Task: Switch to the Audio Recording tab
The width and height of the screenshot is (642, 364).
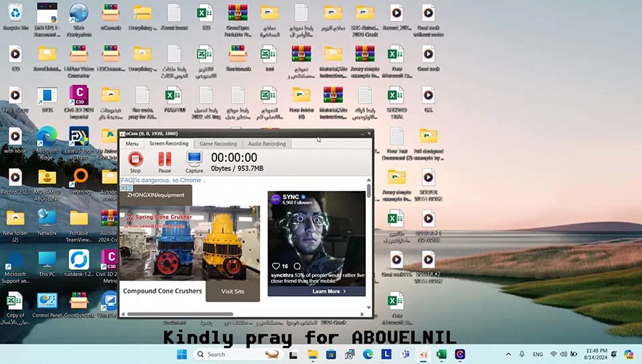Action: [x=267, y=144]
